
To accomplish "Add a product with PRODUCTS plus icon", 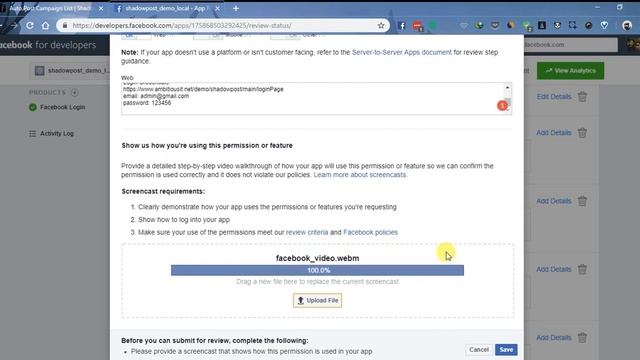I will [x=75, y=92].
